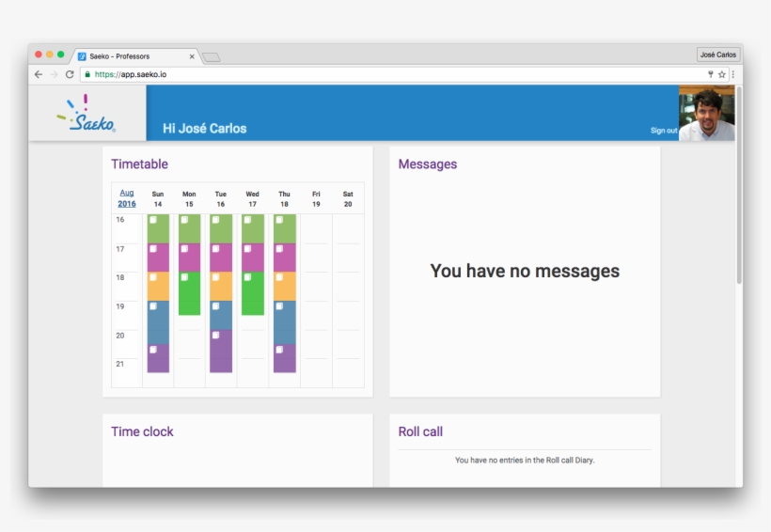Screen dimensions: 771x532
Task: Click the 16 hour label in the timetable
Action: [x=120, y=220]
